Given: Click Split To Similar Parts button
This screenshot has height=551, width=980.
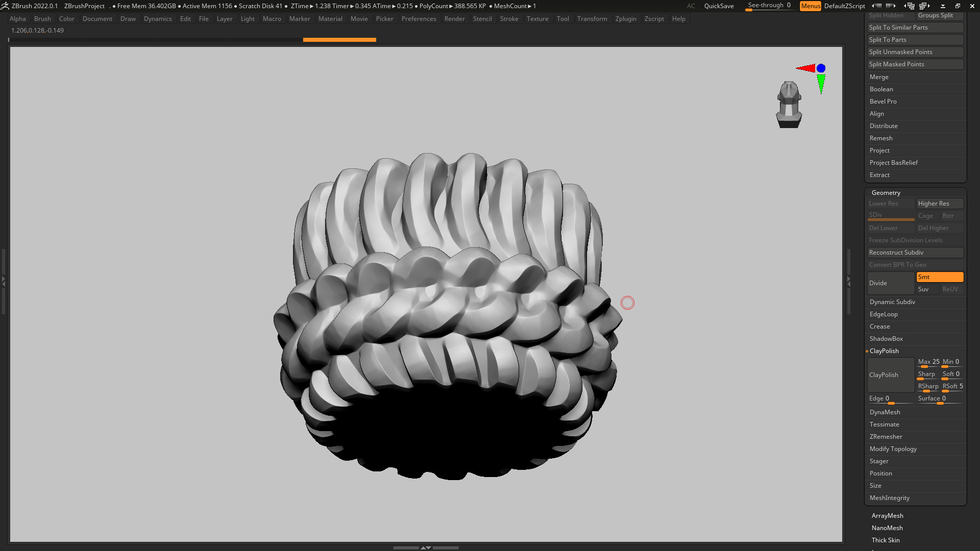Looking at the screenshot, I should pyautogui.click(x=915, y=28).
